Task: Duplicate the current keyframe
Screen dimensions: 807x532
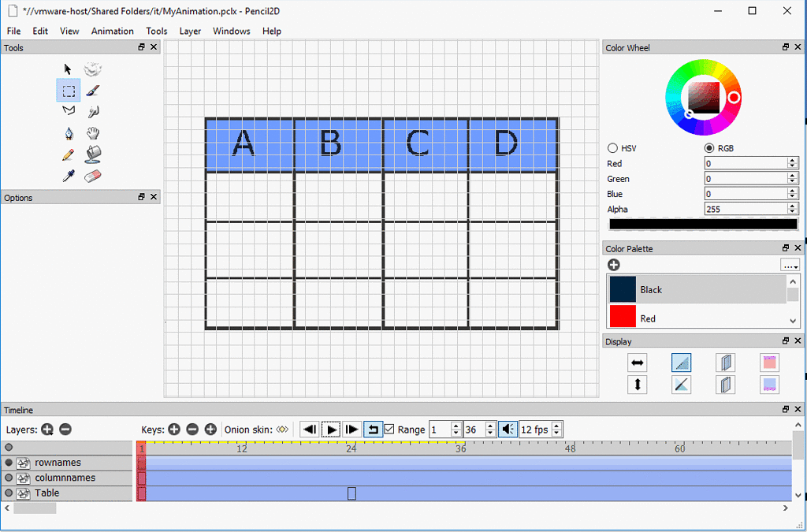Action: click(210, 429)
